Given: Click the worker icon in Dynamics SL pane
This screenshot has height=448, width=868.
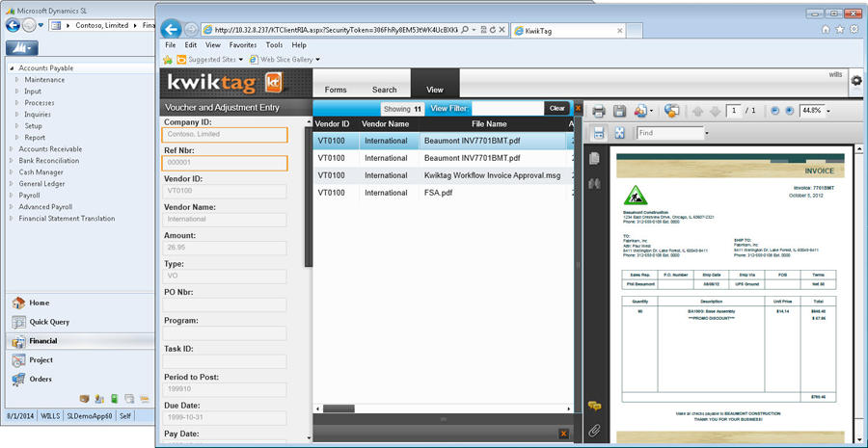Looking at the screenshot, I should tap(99, 398).
